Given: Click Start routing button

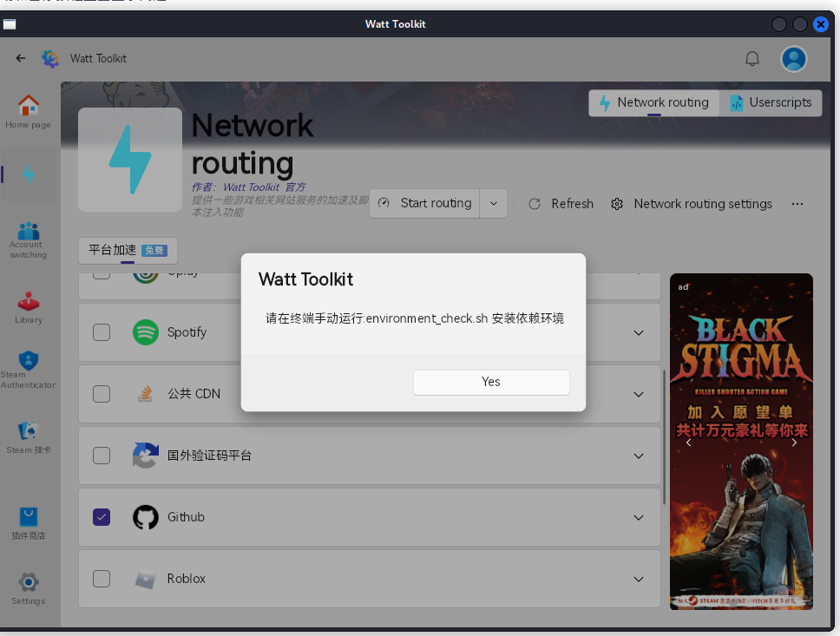Looking at the screenshot, I should tap(425, 203).
